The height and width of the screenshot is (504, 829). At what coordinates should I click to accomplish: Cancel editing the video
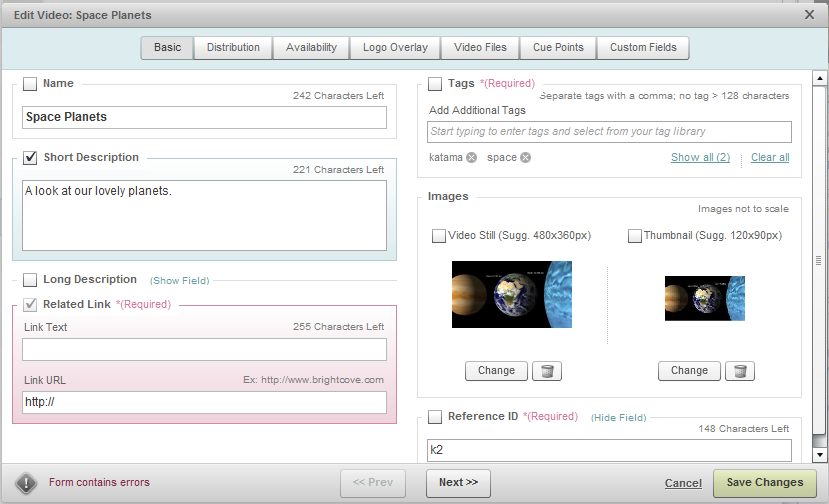tap(683, 483)
